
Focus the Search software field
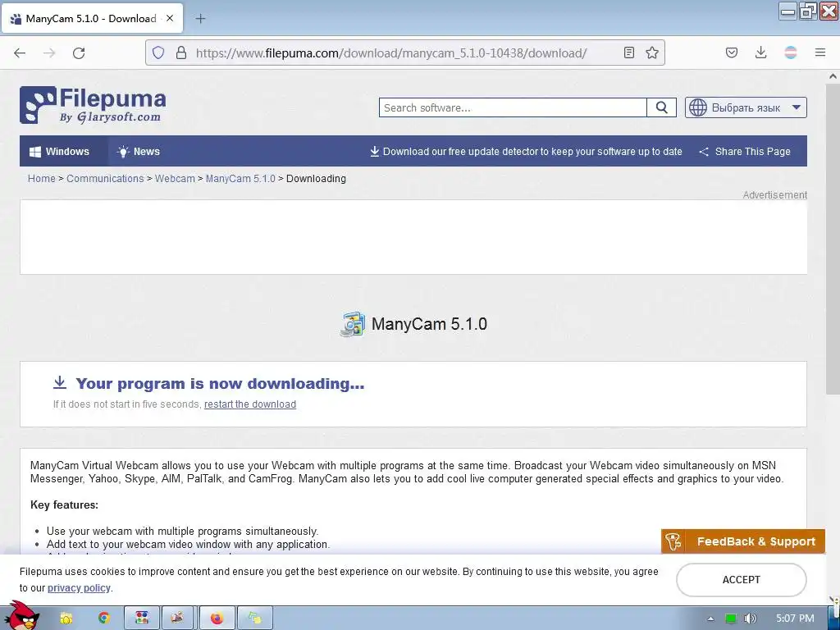tap(513, 107)
